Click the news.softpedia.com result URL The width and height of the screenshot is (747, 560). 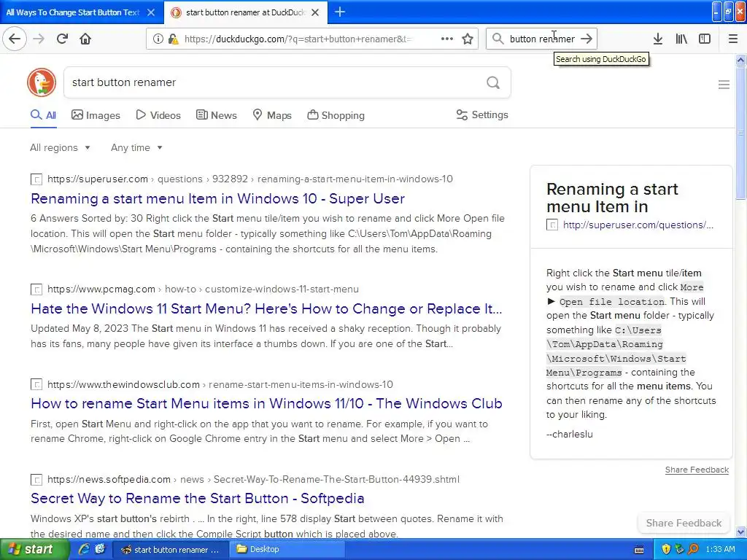click(253, 479)
